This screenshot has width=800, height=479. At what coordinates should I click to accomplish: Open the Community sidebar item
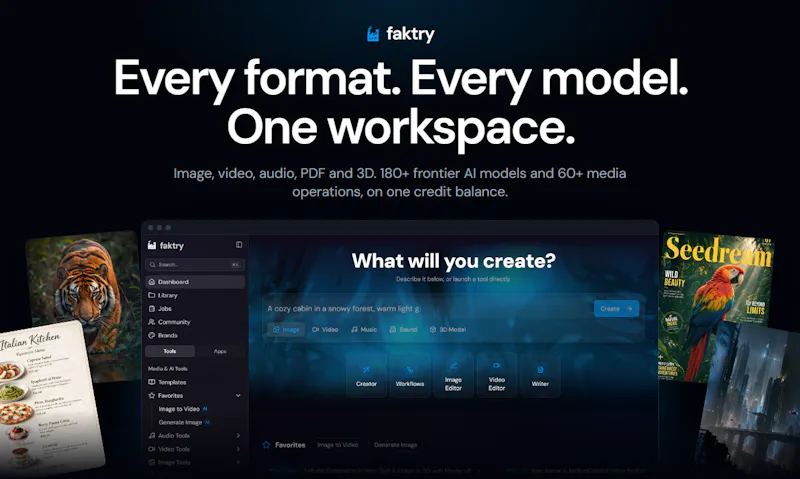(x=195, y=322)
